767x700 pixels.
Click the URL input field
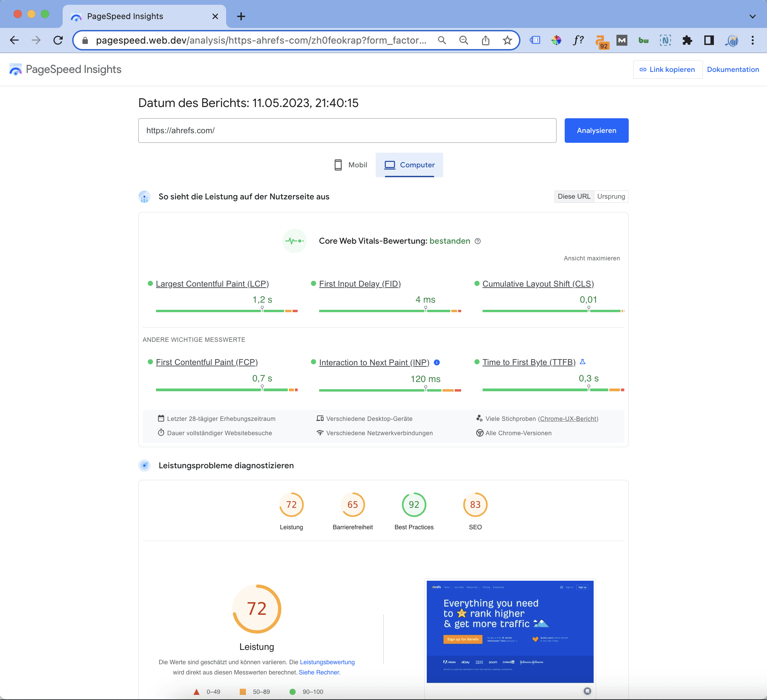click(347, 131)
